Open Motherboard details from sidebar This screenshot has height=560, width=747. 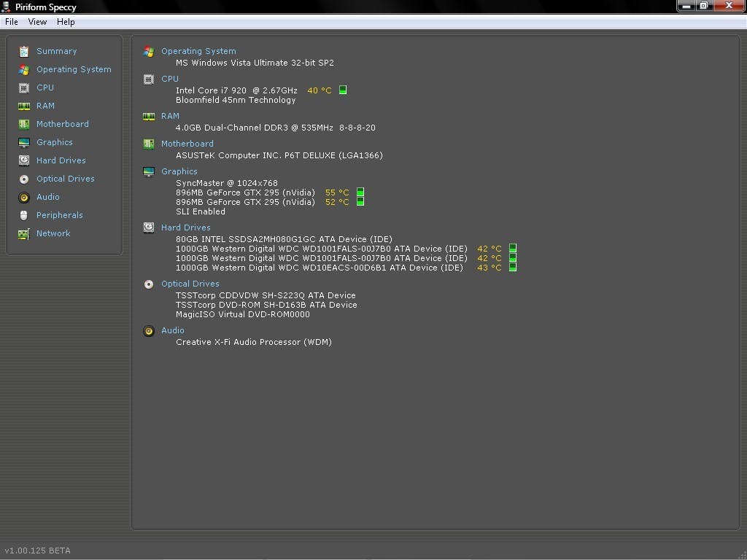coord(63,124)
